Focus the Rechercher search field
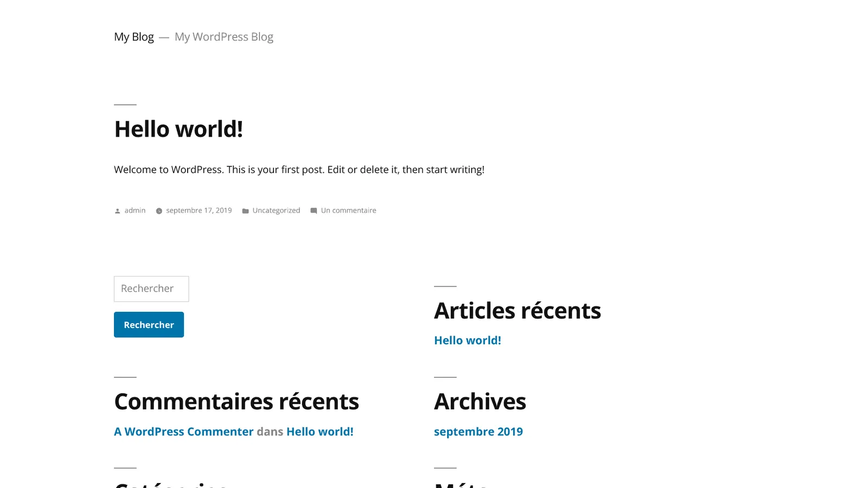This screenshot has width=868, height=488. point(151,289)
